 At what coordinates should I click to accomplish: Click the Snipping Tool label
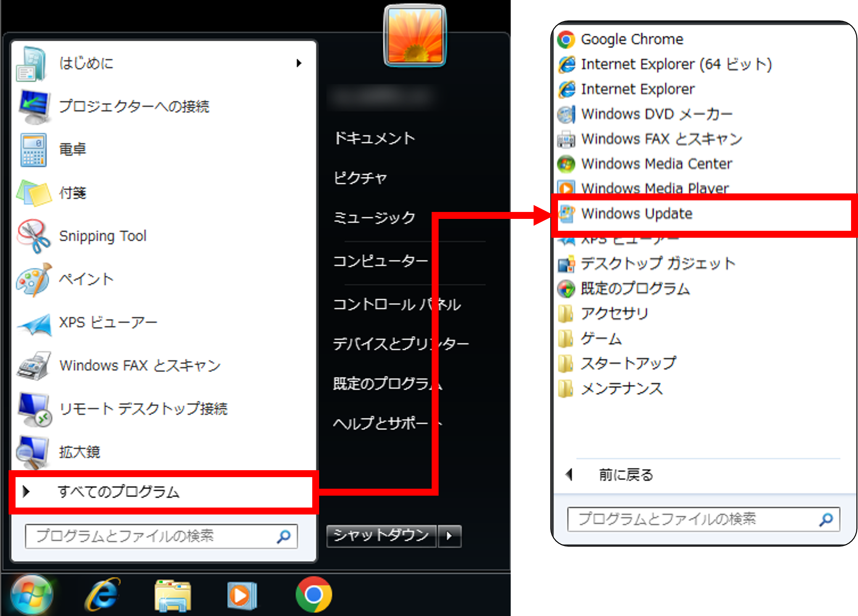click(103, 236)
